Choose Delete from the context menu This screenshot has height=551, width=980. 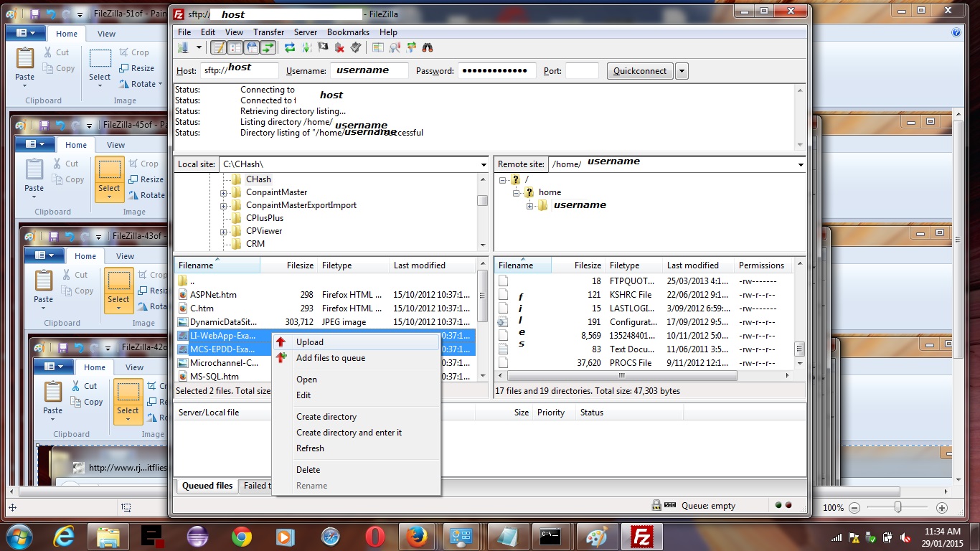click(357, 470)
